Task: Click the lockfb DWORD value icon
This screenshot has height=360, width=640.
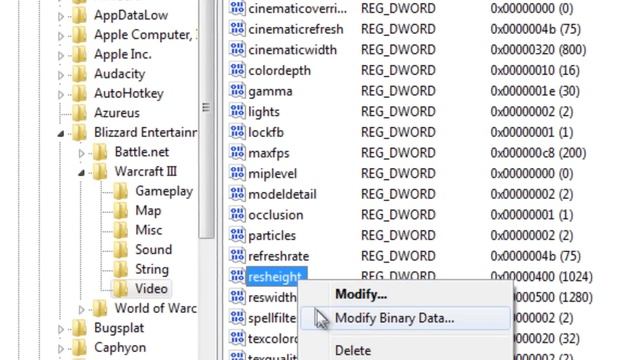Action: pyautogui.click(x=237, y=132)
